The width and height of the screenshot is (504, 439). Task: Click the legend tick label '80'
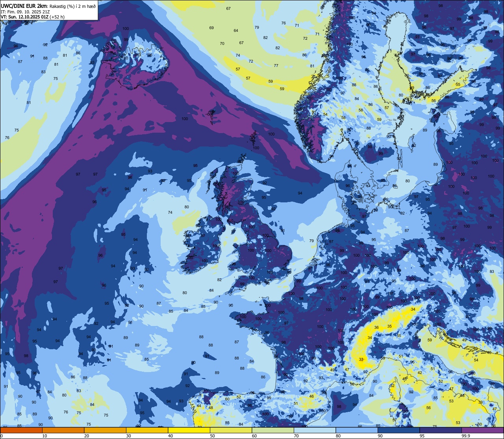(338, 436)
